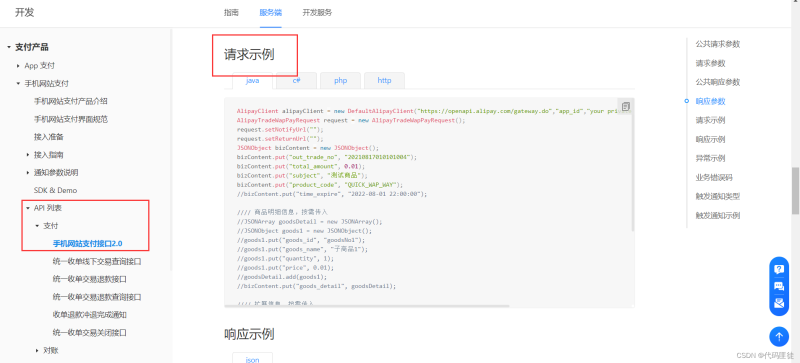Open 手机网站支付产品介绍 page
The image size is (800, 363).
(70, 102)
